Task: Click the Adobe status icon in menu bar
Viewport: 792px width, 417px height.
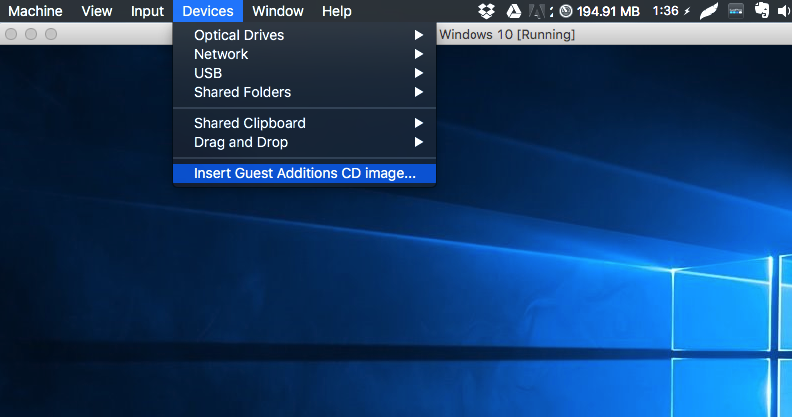Action: click(x=537, y=11)
